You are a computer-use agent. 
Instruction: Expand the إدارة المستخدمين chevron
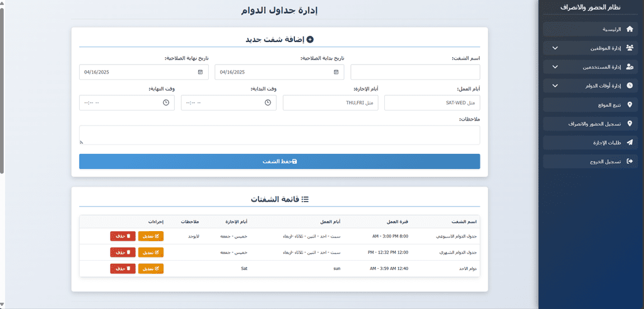[555, 67]
